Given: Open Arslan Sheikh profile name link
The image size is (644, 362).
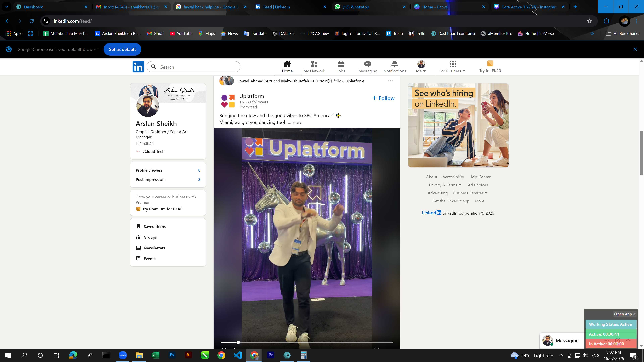Looking at the screenshot, I should (156, 123).
